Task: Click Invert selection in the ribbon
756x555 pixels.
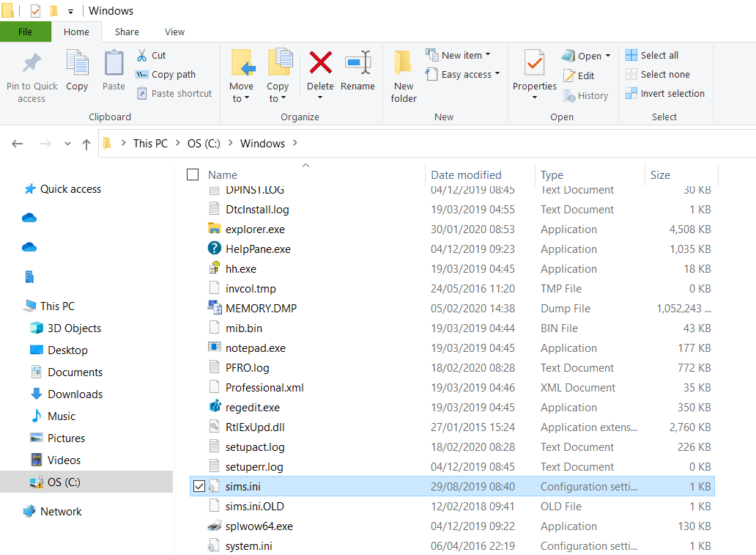Action: coord(665,93)
